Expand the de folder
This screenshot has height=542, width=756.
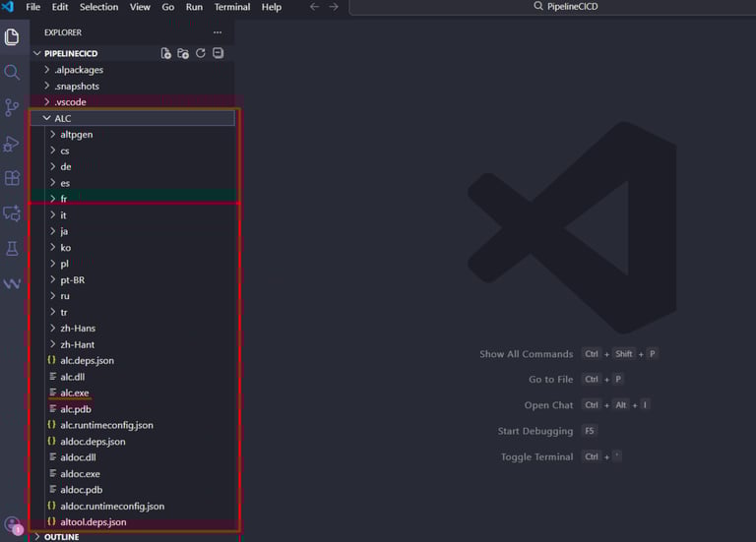point(133,166)
